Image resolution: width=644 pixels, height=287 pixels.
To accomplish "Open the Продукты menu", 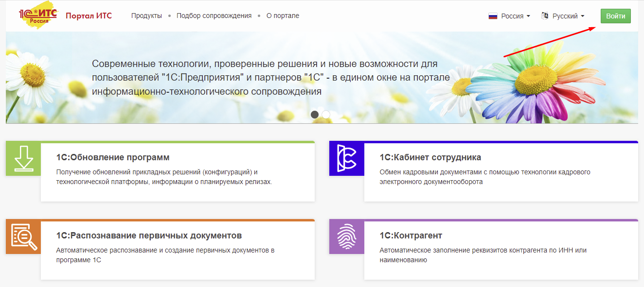I will [146, 16].
